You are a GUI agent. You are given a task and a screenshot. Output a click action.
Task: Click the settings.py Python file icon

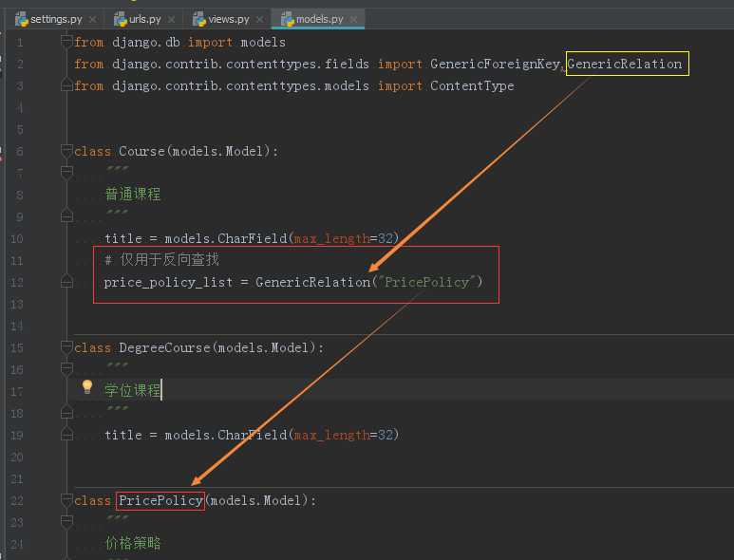[x=22, y=19]
